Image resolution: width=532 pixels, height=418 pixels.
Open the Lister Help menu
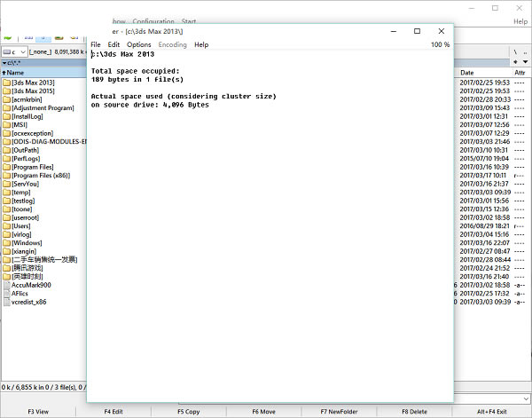coord(201,44)
